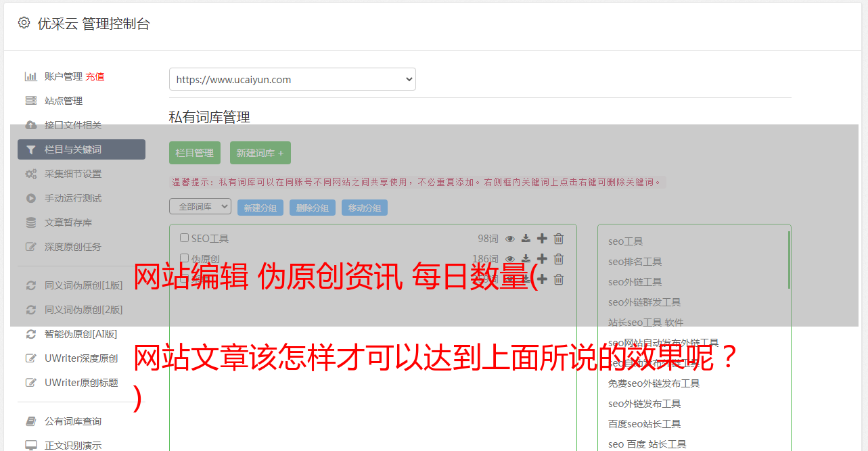Click the gear icon beside 优采云 管理控制台

[24, 23]
